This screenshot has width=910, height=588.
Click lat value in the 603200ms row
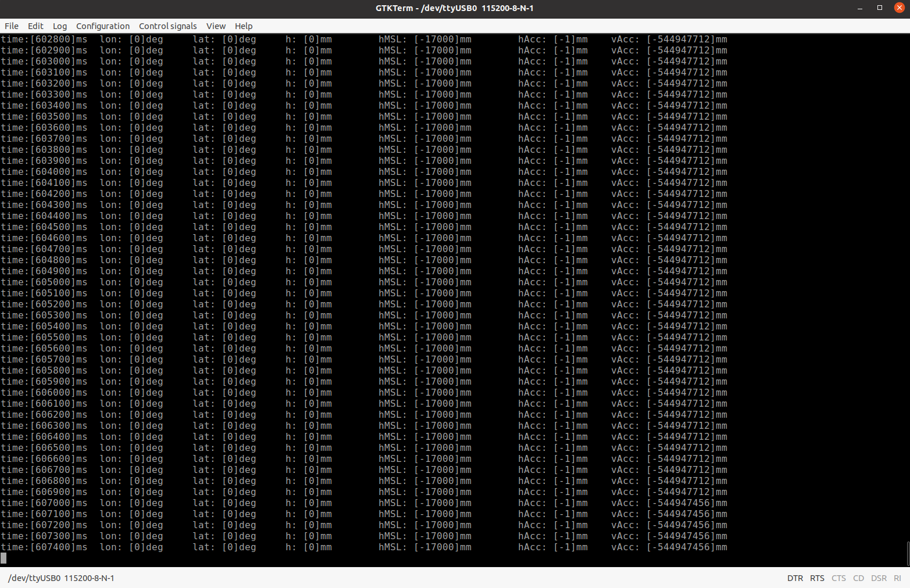pyautogui.click(x=239, y=84)
